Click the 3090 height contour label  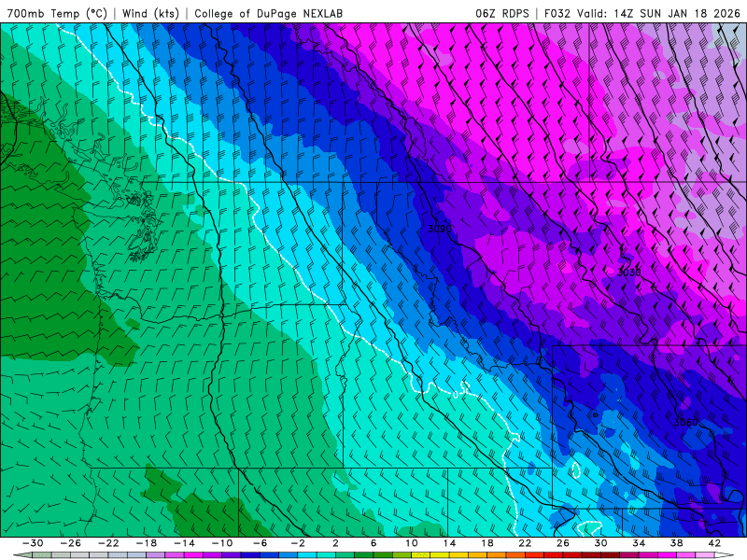[x=440, y=229]
